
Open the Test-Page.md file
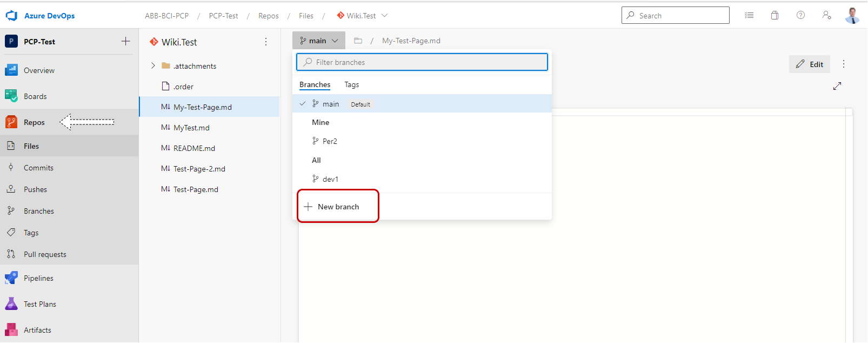click(209, 189)
